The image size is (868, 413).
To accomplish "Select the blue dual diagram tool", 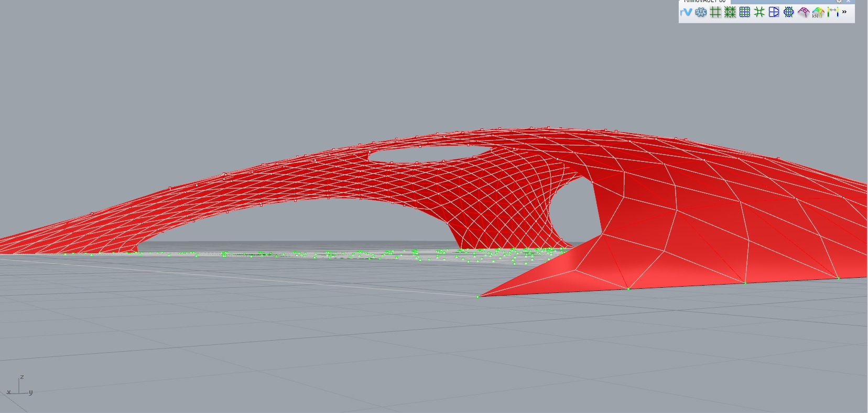I will point(774,12).
